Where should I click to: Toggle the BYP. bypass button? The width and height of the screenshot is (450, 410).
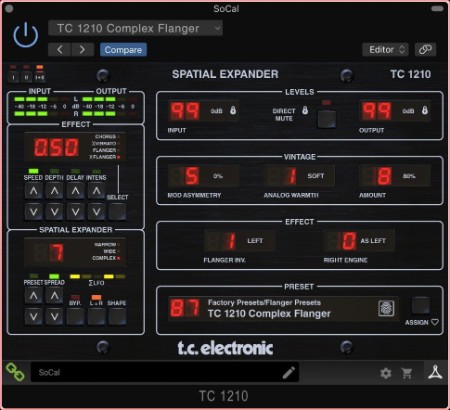[x=75, y=316]
